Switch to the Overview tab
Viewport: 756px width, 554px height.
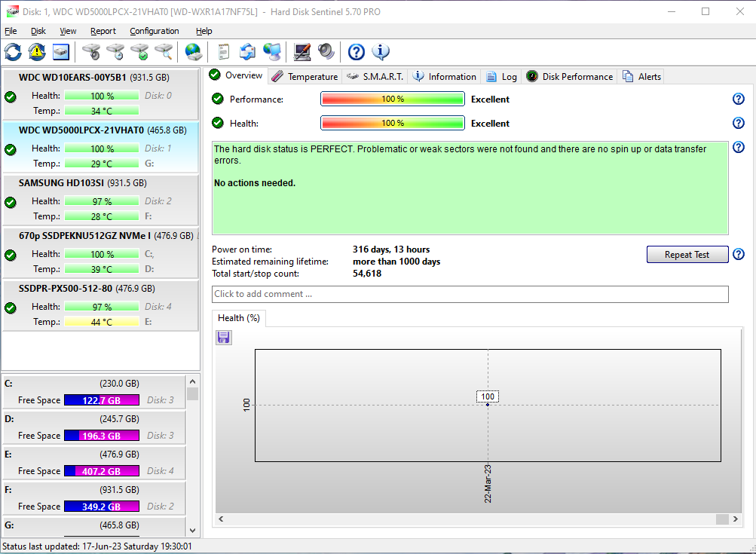tap(237, 75)
